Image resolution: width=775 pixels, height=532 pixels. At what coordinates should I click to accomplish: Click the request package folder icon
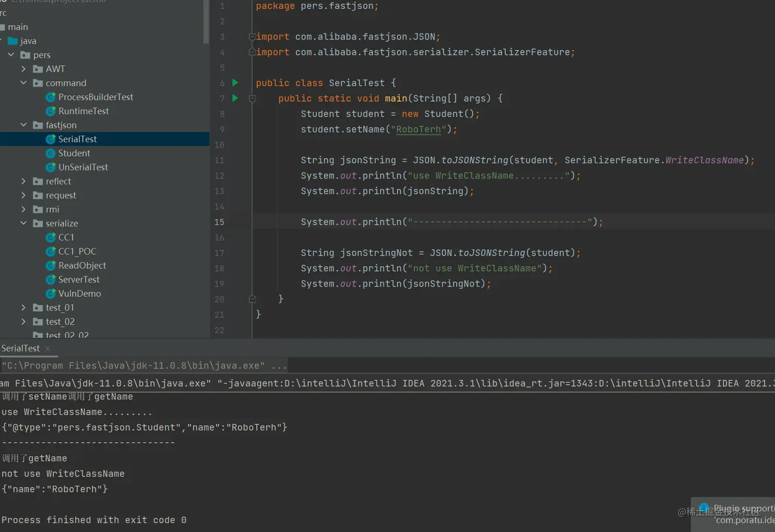pyautogui.click(x=38, y=195)
